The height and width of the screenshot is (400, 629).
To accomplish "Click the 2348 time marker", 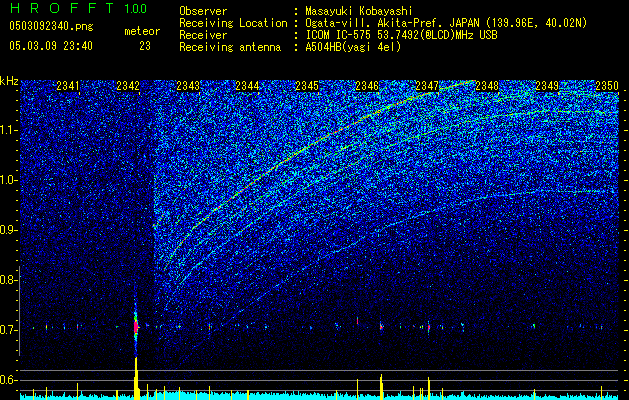I will (x=487, y=86).
